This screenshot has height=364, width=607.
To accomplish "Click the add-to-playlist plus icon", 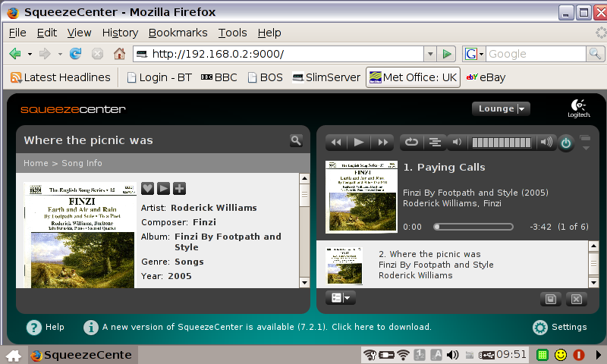I will click(179, 188).
